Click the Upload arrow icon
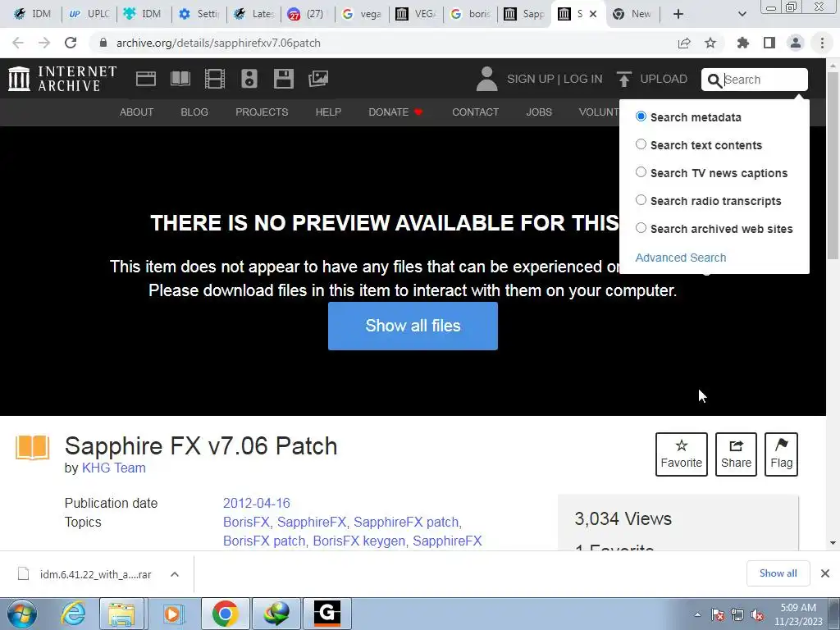This screenshot has height=630, width=840. 623,80
